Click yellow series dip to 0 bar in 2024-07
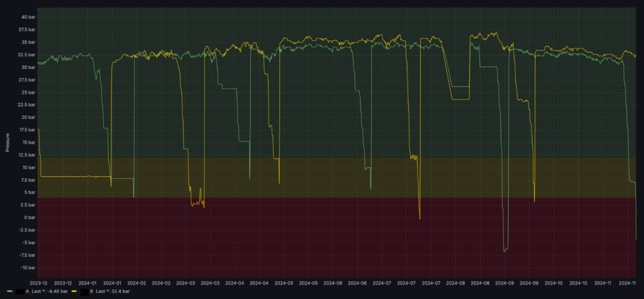Screen dimensions: 644x299 419,218
